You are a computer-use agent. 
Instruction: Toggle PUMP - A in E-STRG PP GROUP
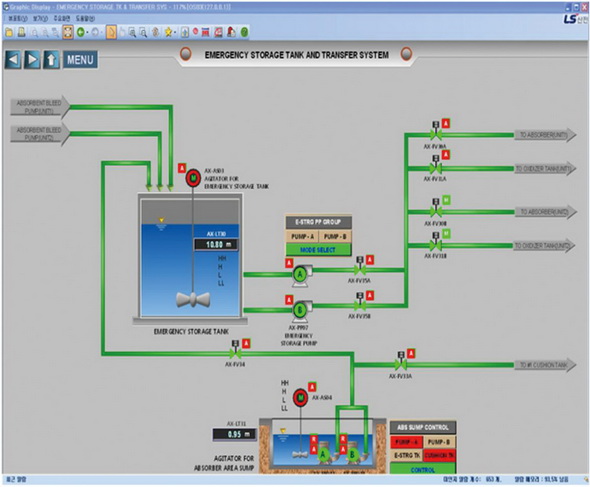(x=302, y=236)
